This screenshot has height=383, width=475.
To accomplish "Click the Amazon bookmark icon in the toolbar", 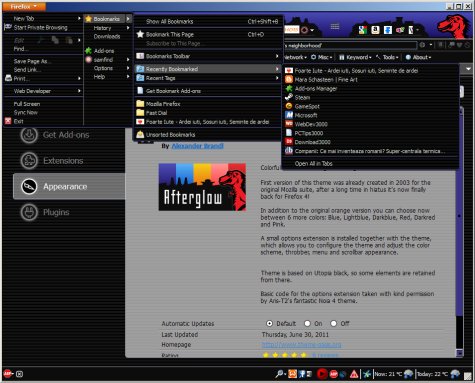I will click(x=375, y=30).
